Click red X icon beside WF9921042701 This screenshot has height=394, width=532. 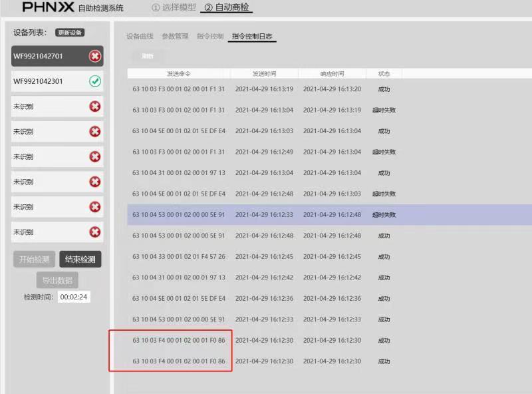pyautogui.click(x=95, y=57)
